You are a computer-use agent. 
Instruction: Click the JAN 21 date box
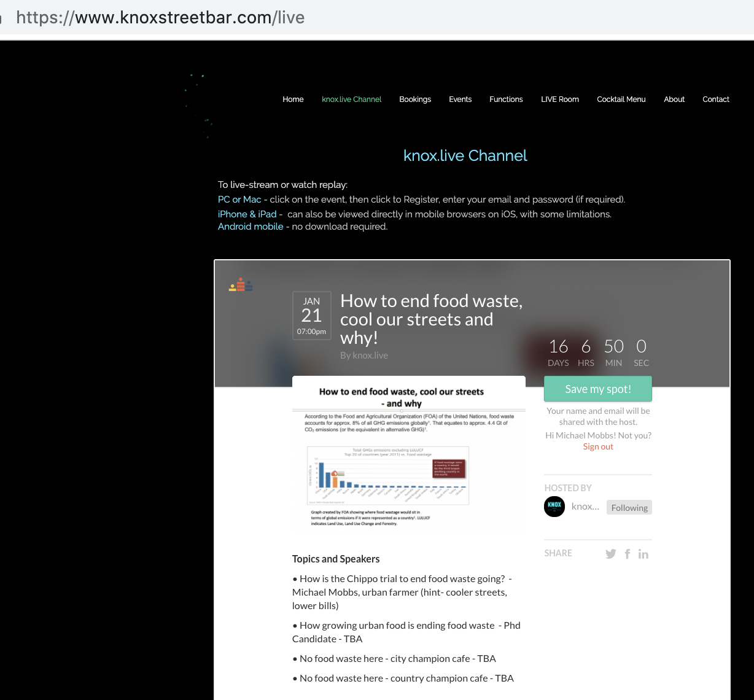click(312, 316)
